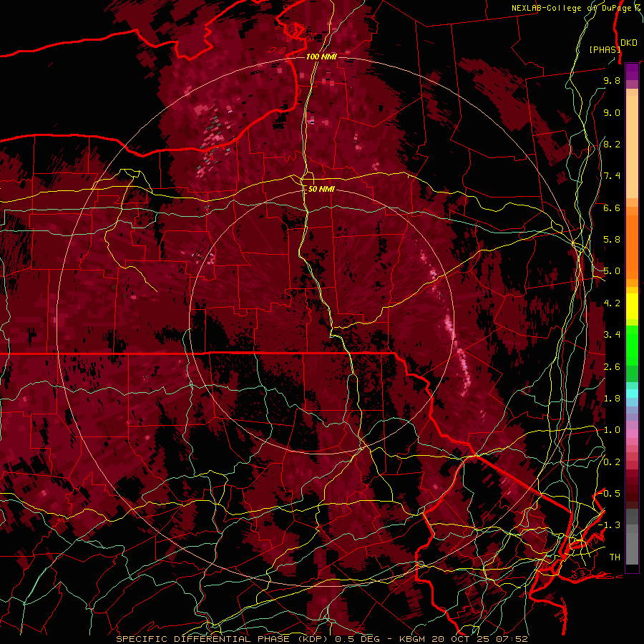644x644 pixels.
Task: Click the 2.6 value on color scale
Action: pos(612,367)
